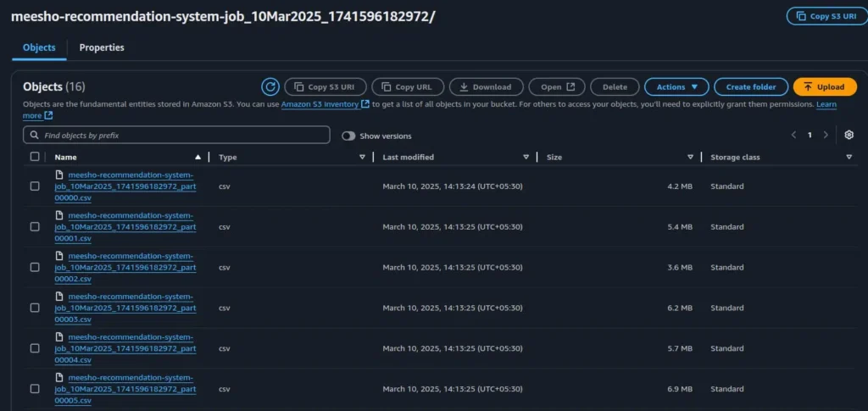Click page number 1 in pagination
868x411 pixels.
click(810, 135)
